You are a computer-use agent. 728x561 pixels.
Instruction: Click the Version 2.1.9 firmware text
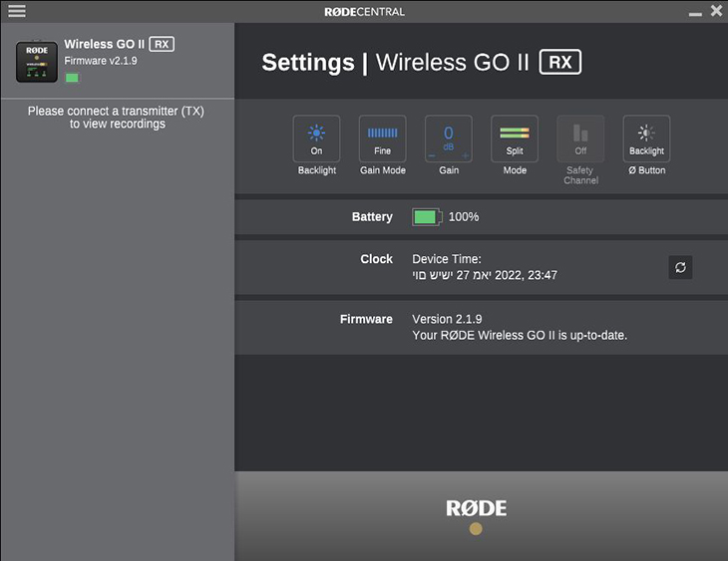pyautogui.click(x=447, y=319)
